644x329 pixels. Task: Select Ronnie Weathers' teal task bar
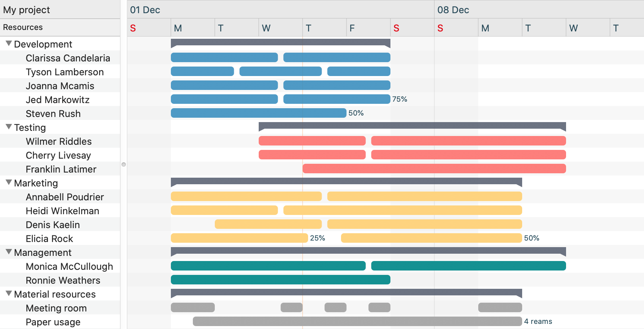coord(280,280)
